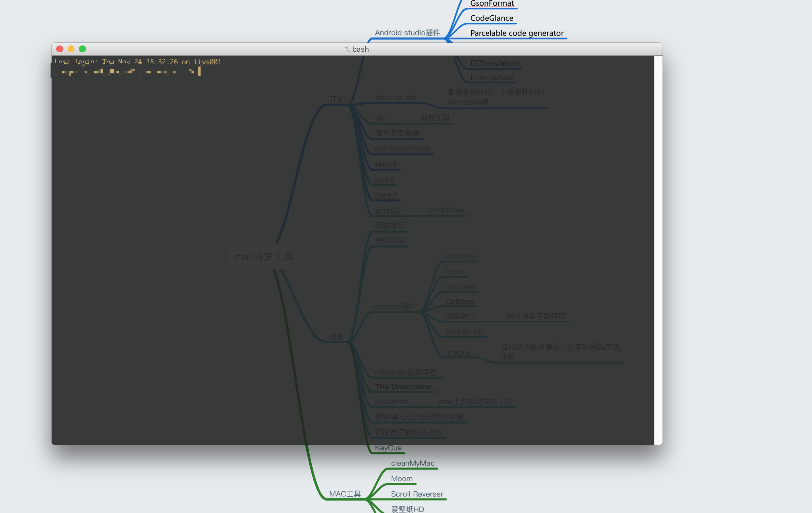812x513 pixels.
Task: Select the 爱壁纸HD mind map node
Action: [407, 509]
